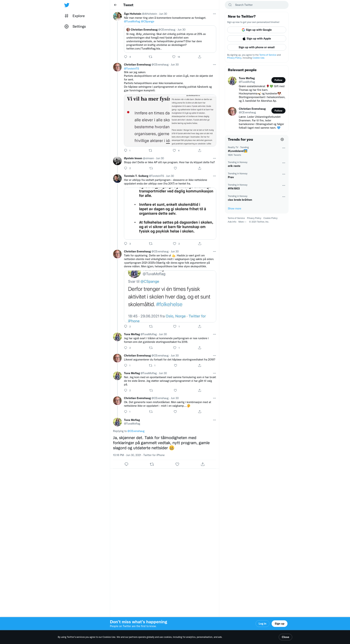Click the Search Twitter field
The height and width of the screenshot is (644, 350).
[x=256, y=5]
